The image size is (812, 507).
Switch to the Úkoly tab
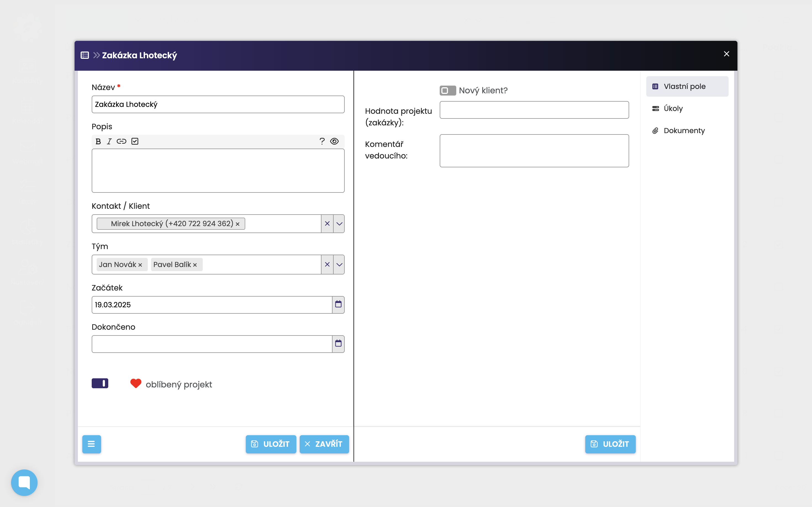click(x=673, y=109)
